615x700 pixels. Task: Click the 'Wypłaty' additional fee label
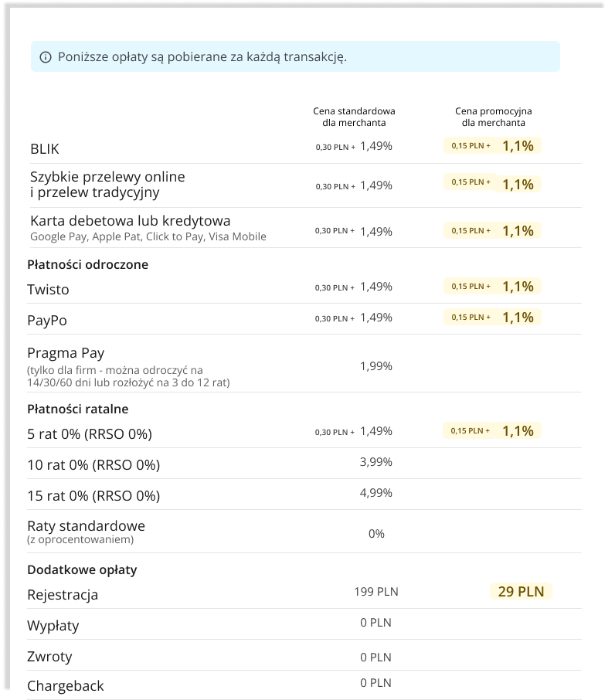53,626
